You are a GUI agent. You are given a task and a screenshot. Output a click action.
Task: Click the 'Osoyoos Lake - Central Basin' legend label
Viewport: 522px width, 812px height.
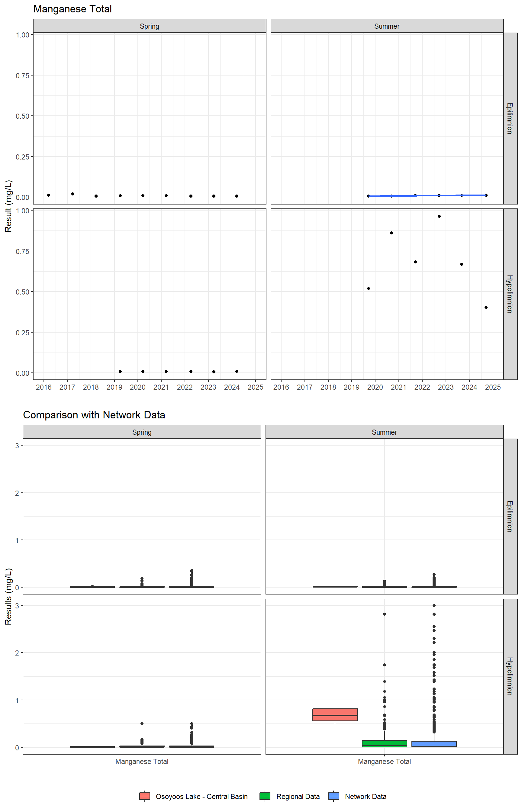[x=202, y=796]
